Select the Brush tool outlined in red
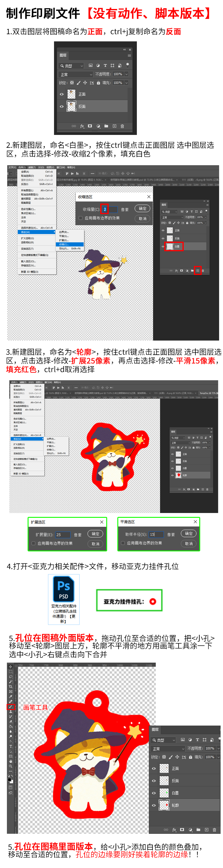The width and height of the screenshot is (223, 868). pyautogui.click(x=11, y=707)
